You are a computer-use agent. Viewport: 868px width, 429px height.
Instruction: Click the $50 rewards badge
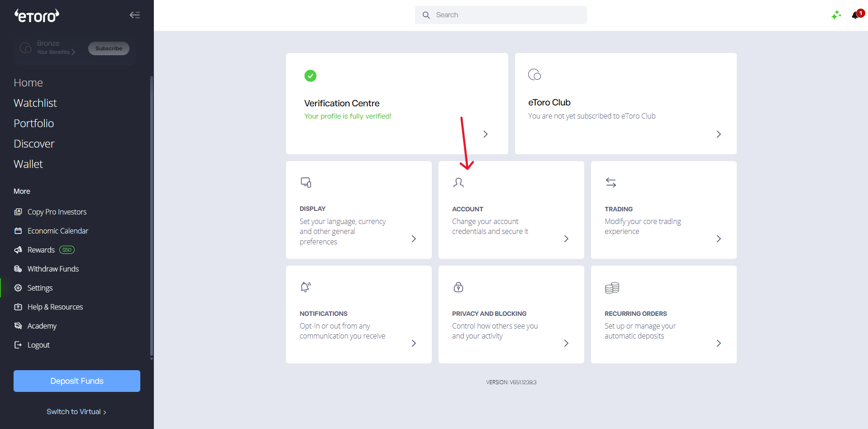pyautogui.click(x=67, y=250)
